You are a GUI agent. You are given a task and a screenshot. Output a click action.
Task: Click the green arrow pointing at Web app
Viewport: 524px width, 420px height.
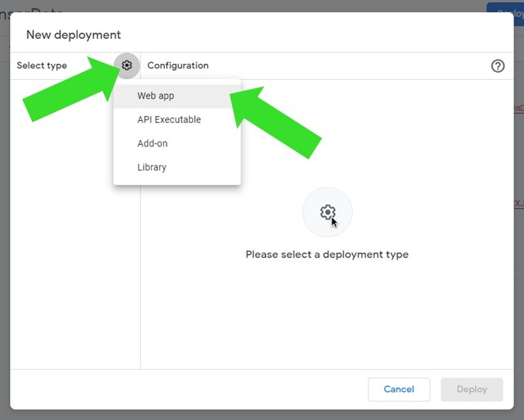pyautogui.click(x=279, y=119)
